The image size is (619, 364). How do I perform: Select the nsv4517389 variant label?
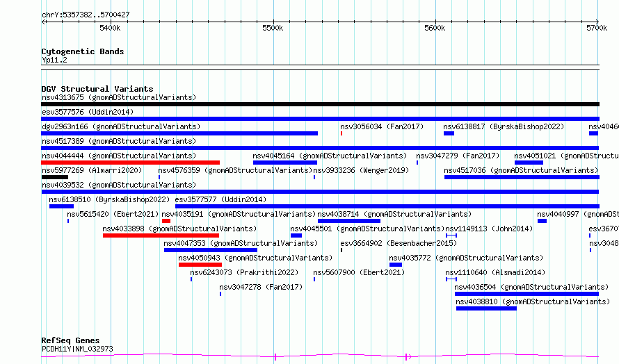119,141
